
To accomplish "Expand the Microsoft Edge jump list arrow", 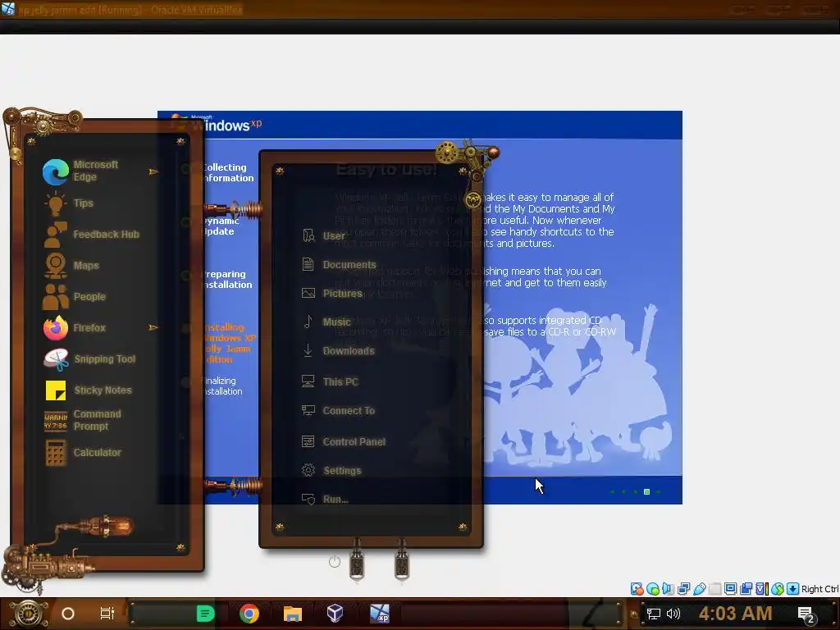I will [x=153, y=172].
